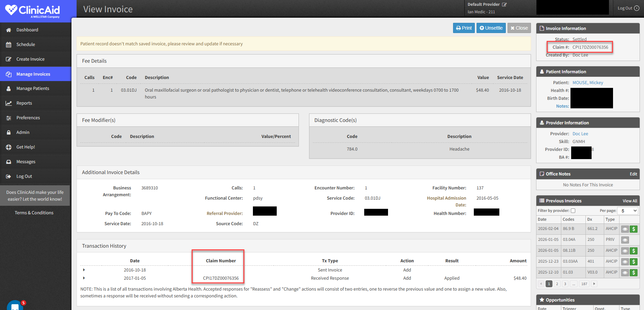This screenshot has height=310, width=644.
Task: Open Doc Lee link under Provider Information
Action: coord(580,134)
